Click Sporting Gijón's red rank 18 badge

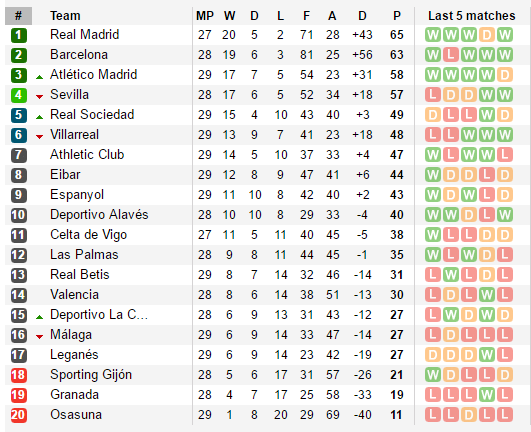[19, 375]
